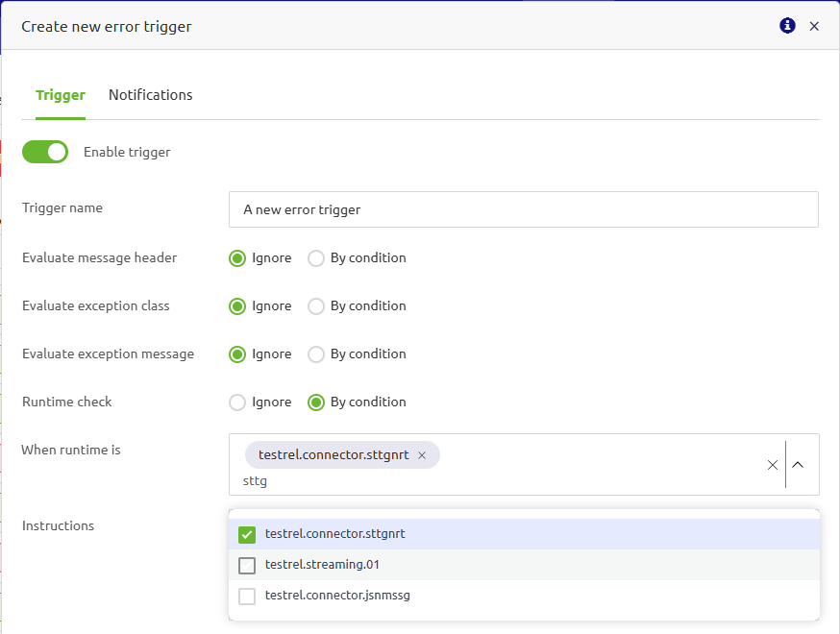This screenshot has width=840, height=634.
Task: Uncheck testrel.connector.sttgnrt in the list
Action: coord(247,534)
